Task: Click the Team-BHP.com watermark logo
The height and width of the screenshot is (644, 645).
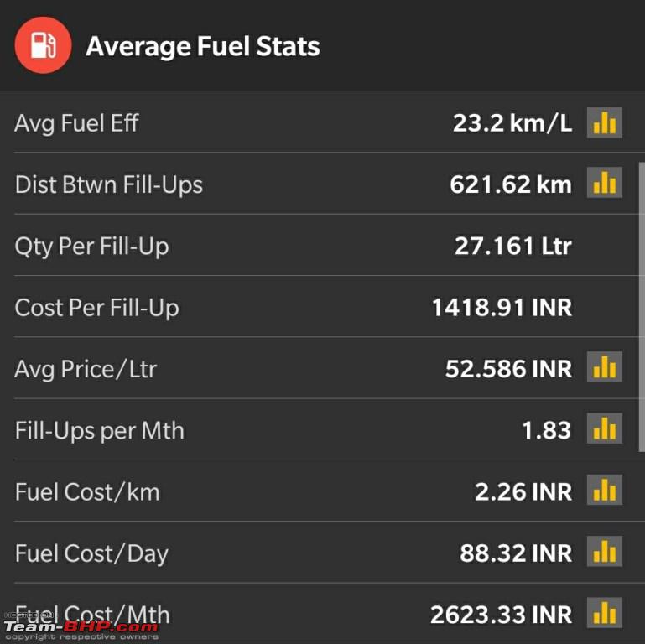Action: pyautogui.click(x=81, y=627)
